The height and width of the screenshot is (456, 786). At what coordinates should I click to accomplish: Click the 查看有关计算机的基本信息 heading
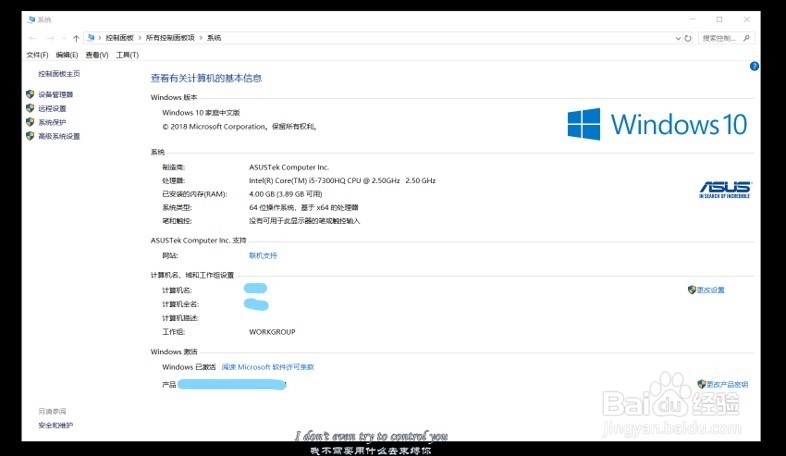pyautogui.click(x=206, y=78)
